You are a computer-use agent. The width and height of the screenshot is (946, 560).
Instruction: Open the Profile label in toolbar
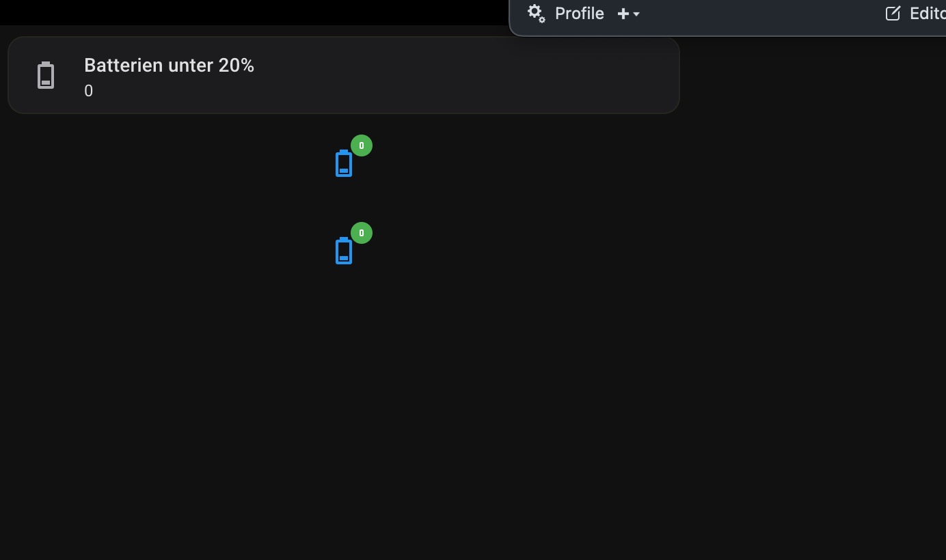(579, 14)
